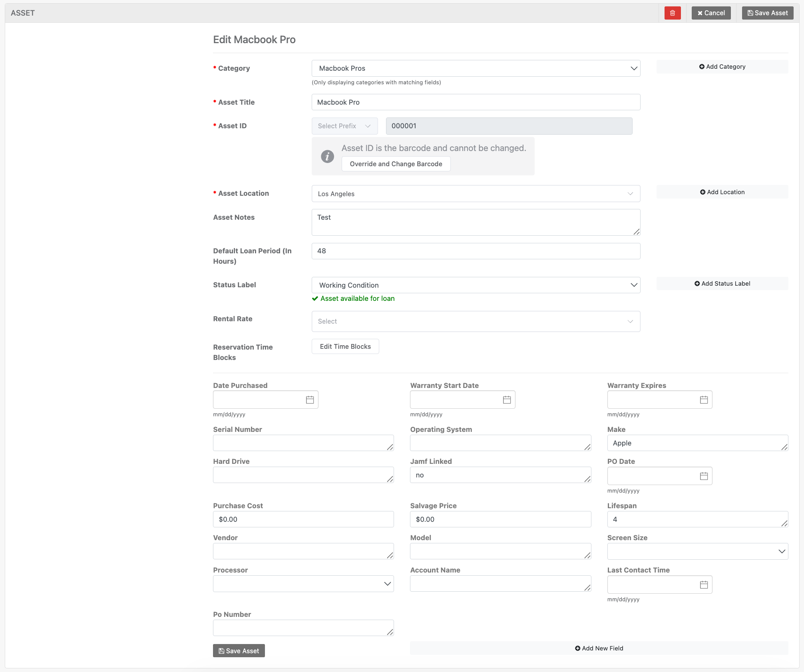Image resolution: width=804 pixels, height=672 pixels.
Task: Click the Po Number field
Action: 303,628
